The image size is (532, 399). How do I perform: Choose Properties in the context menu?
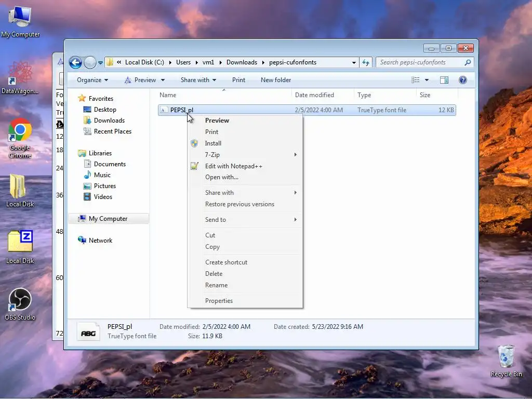point(245,301)
